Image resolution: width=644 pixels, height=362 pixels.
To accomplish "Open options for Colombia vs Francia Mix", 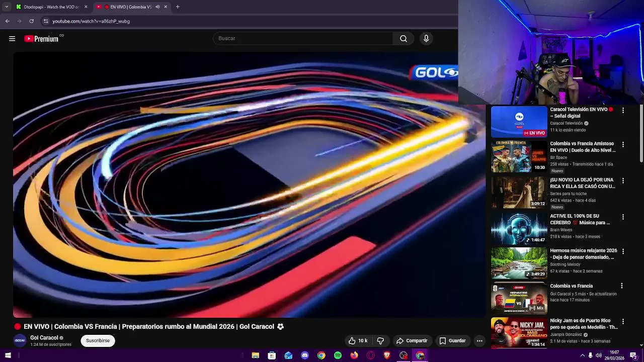I will pos(622,286).
